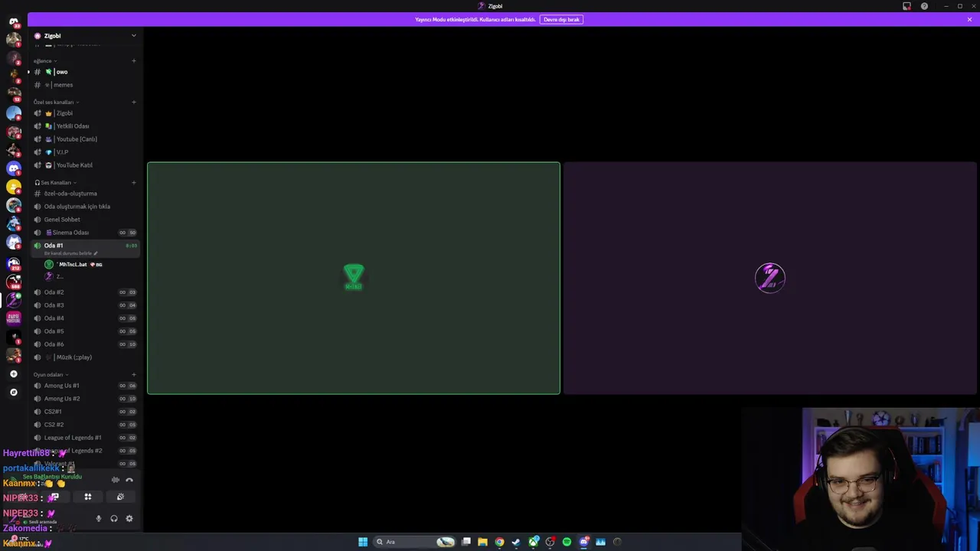Join the 'Among Us #1' voice channel

pyautogui.click(x=85, y=386)
